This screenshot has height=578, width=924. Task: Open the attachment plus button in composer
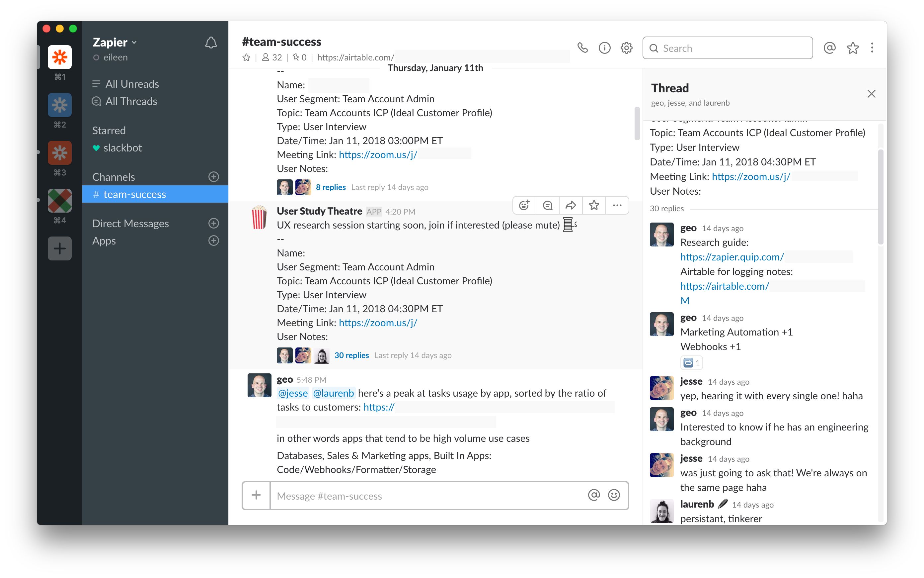click(256, 496)
